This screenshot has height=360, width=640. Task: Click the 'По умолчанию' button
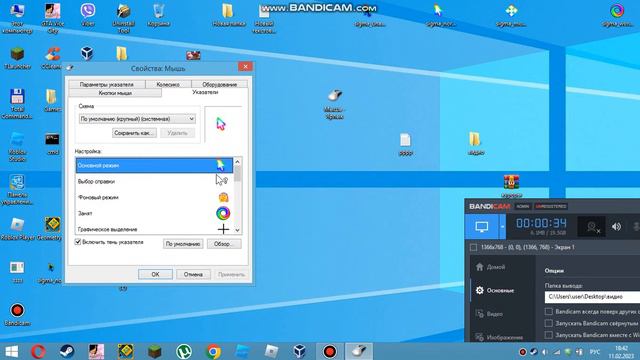coord(183,244)
